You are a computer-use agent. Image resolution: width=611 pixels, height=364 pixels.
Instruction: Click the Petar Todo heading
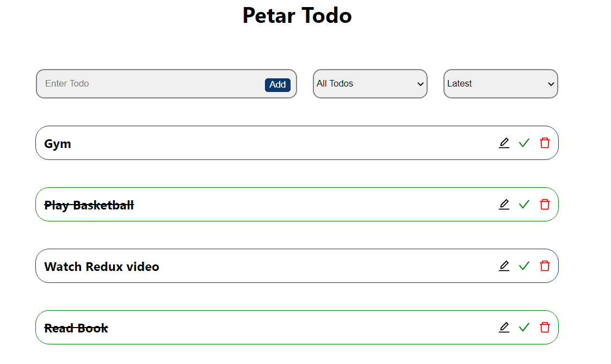(297, 15)
